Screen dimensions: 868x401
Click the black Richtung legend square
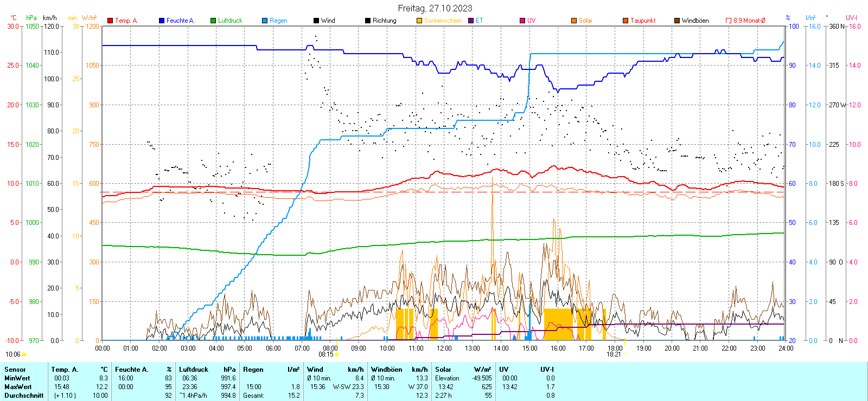368,21
